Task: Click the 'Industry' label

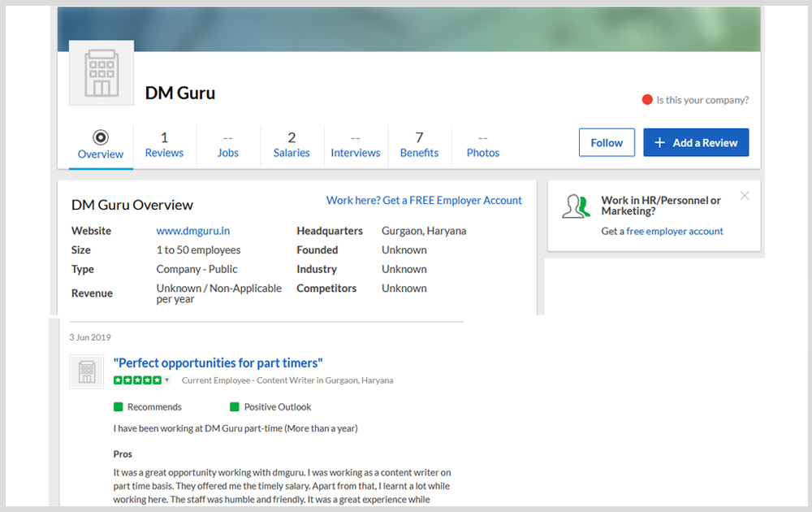Action: coord(317,270)
